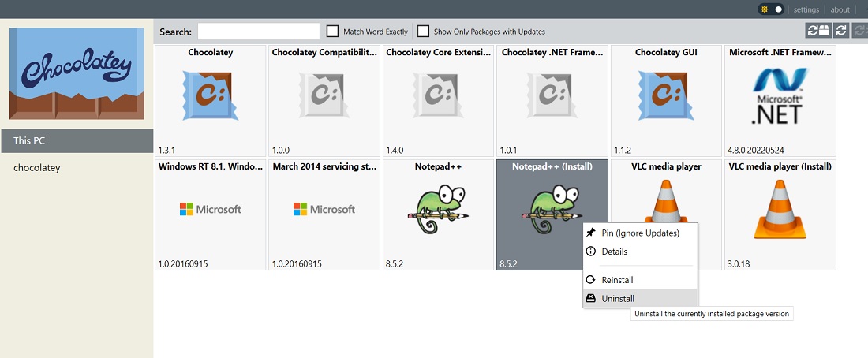
Task: Click the info icon beside Details
Action: tap(591, 252)
